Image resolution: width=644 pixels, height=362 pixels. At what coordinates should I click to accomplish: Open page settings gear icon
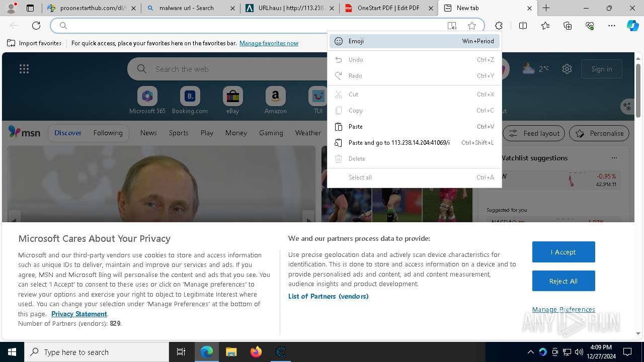(x=567, y=69)
